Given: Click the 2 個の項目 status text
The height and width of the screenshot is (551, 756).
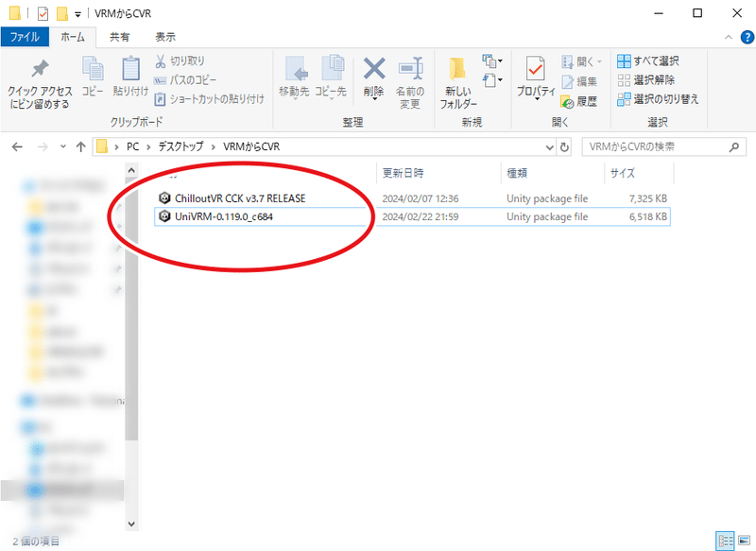Looking at the screenshot, I should [x=36, y=542].
